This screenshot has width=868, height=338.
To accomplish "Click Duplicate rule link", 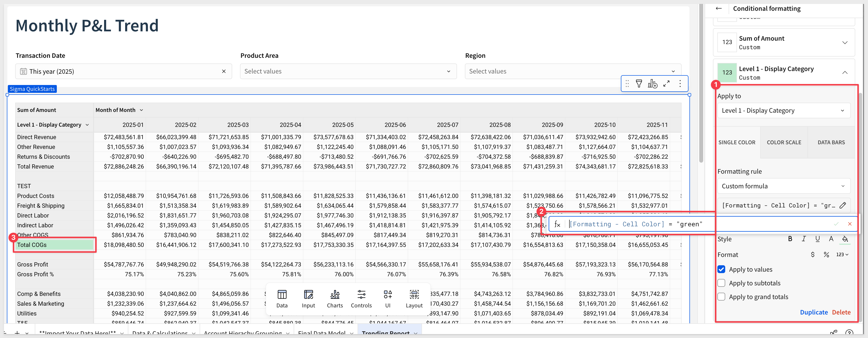I will coord(814,312).
